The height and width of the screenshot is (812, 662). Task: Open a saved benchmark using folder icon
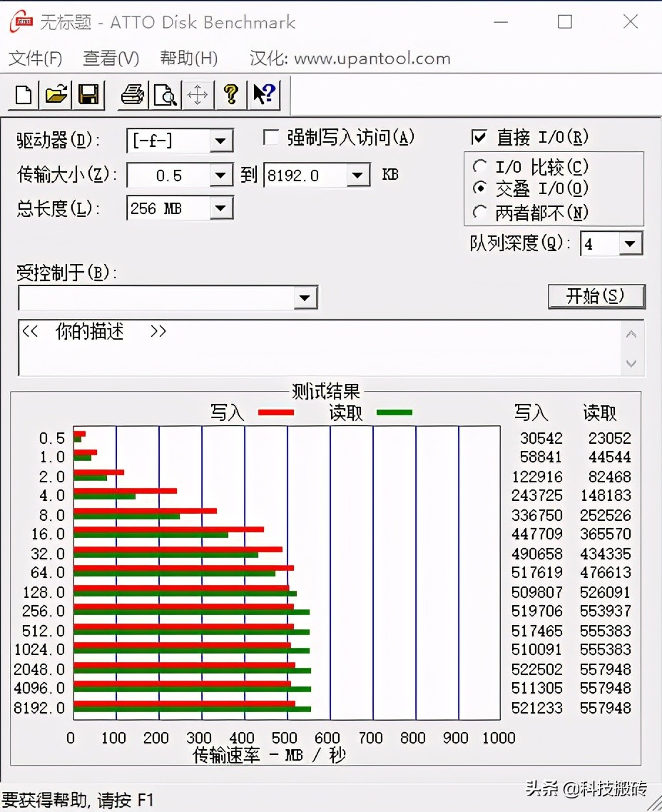click(x=56, y=94)
